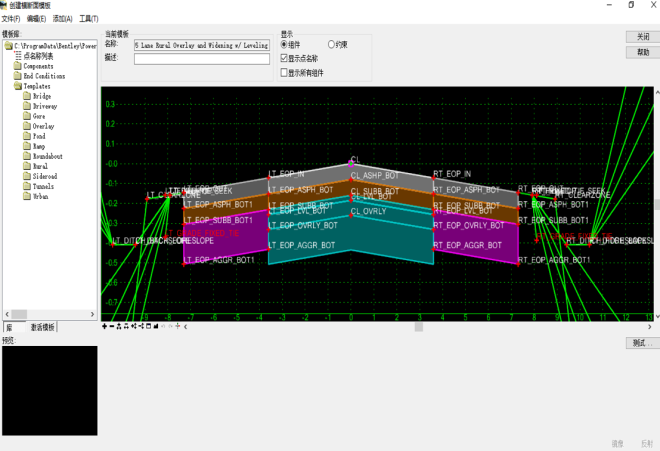The width and height of the screenshot is (660, 451).
Task: Select the 组件 radio button
Action: pos(284,45)
